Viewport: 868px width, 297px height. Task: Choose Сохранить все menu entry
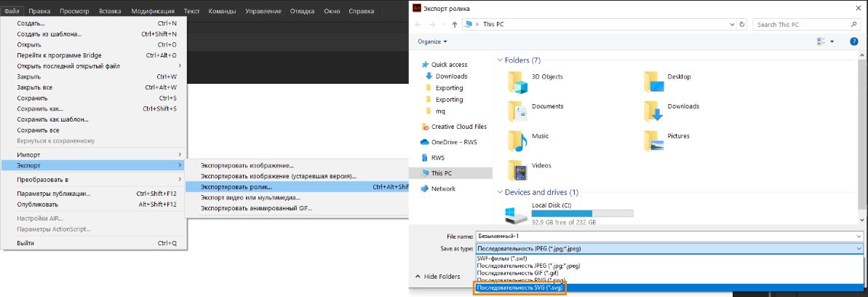94,130
